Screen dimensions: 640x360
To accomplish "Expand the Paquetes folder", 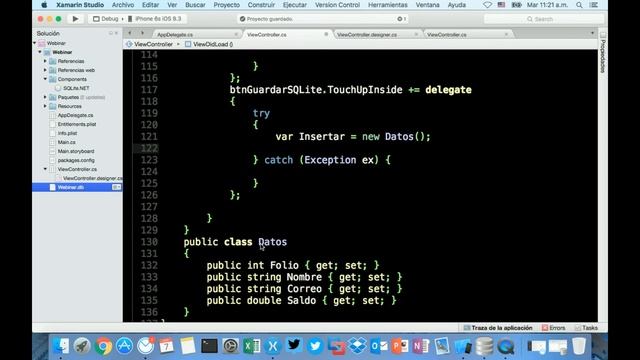I will point(45,97).
